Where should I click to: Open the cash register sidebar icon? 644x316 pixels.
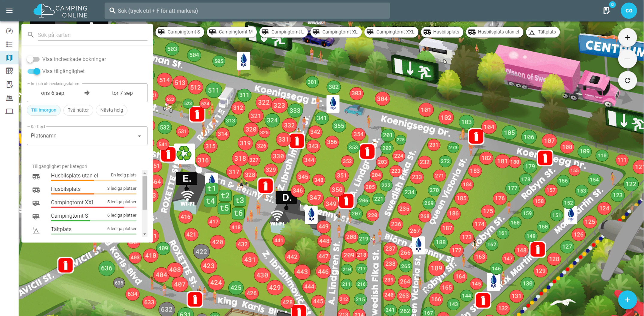[x=9, y=98]
